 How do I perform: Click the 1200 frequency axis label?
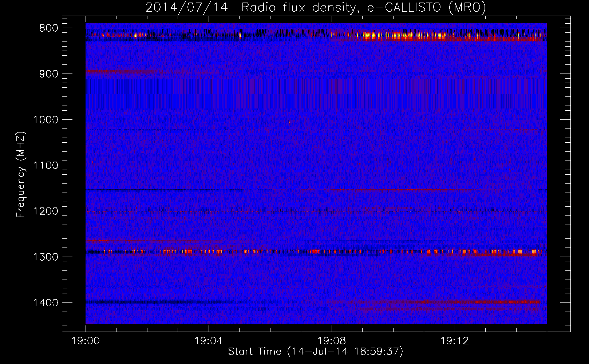pos(46,211)
